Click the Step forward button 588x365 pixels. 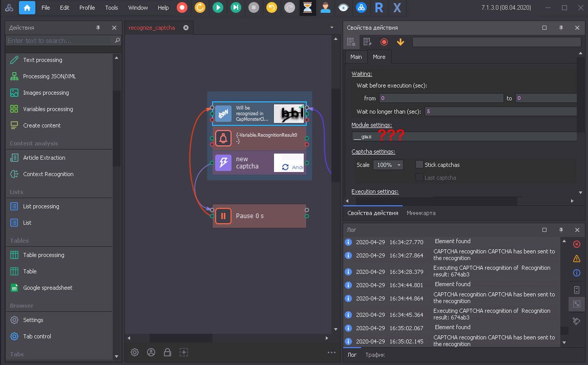236,8
